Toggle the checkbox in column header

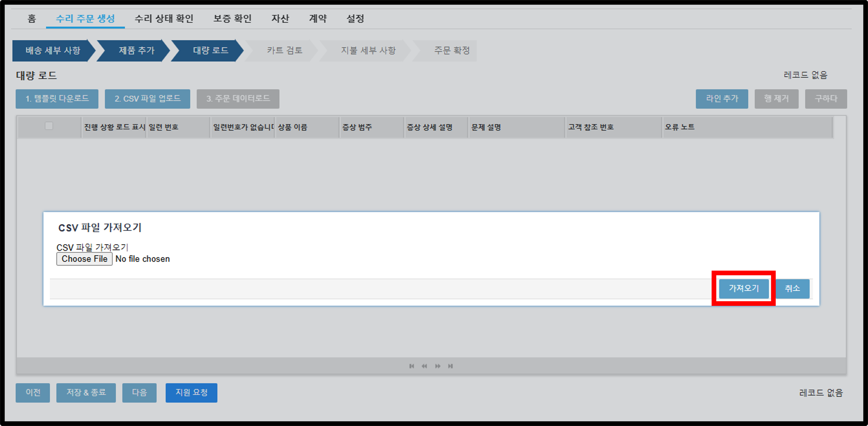[49, 126]
